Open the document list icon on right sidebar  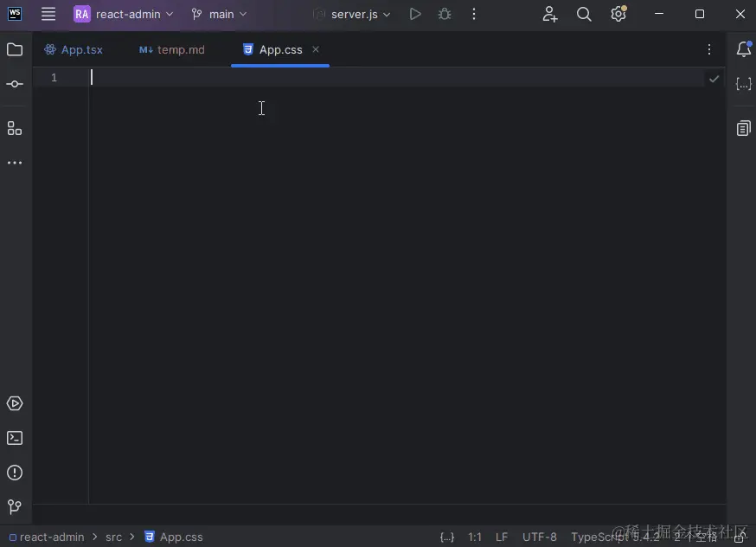[x=744, y=128]
